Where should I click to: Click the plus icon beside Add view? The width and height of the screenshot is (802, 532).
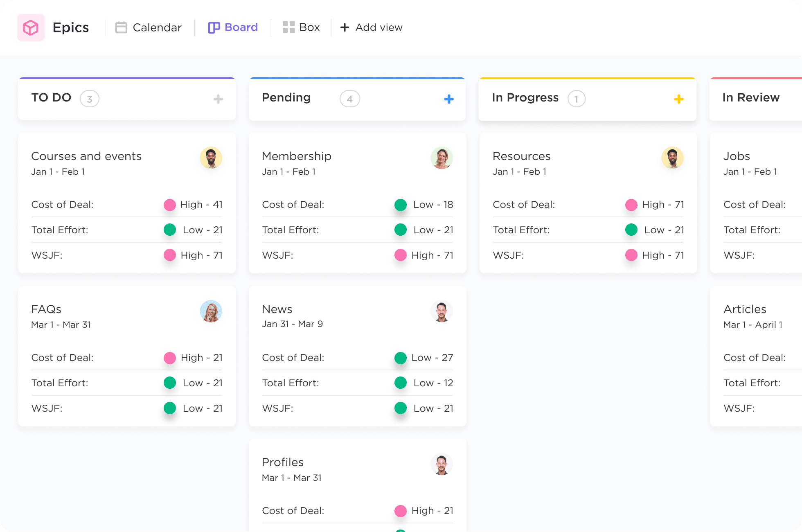(345, 27)
